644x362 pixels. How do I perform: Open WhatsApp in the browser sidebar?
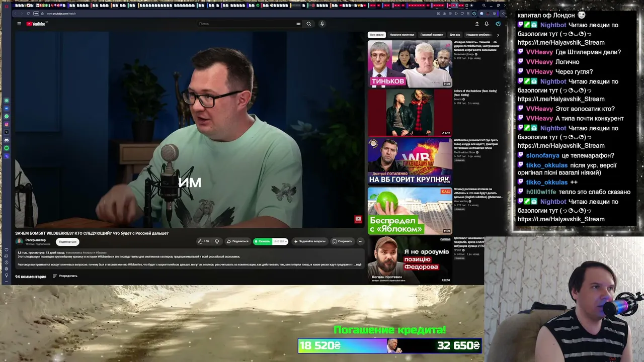[7, 117]
